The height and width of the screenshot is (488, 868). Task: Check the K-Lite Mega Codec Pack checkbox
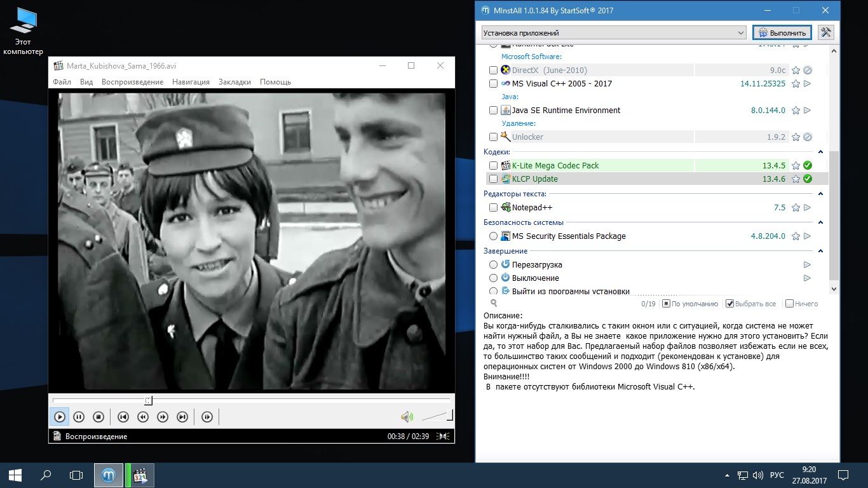494,166
